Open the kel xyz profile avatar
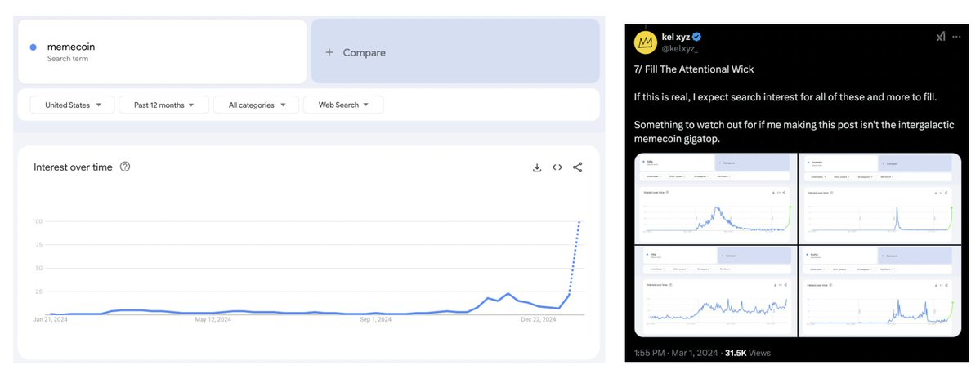Viewport: 980px width, 374px height. [x=649, y=42]
